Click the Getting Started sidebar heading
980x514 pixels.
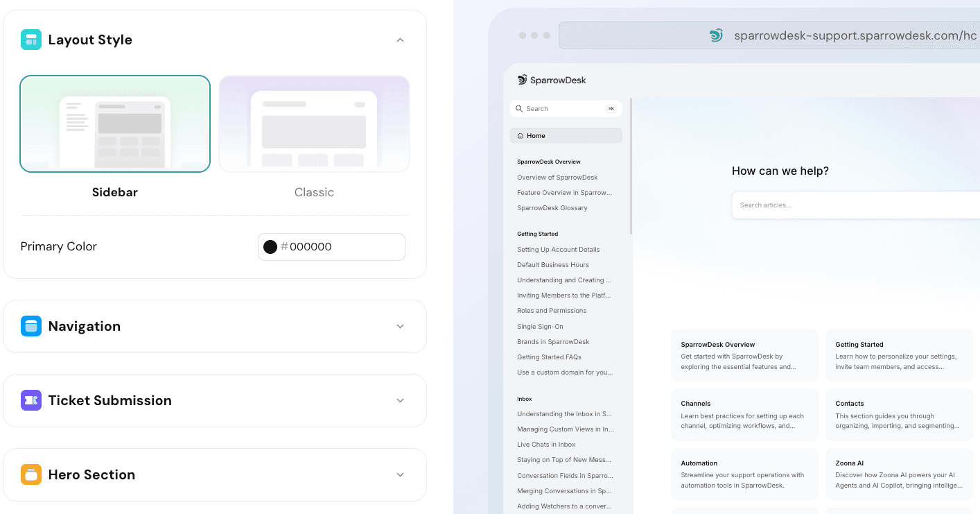[538, 234]
